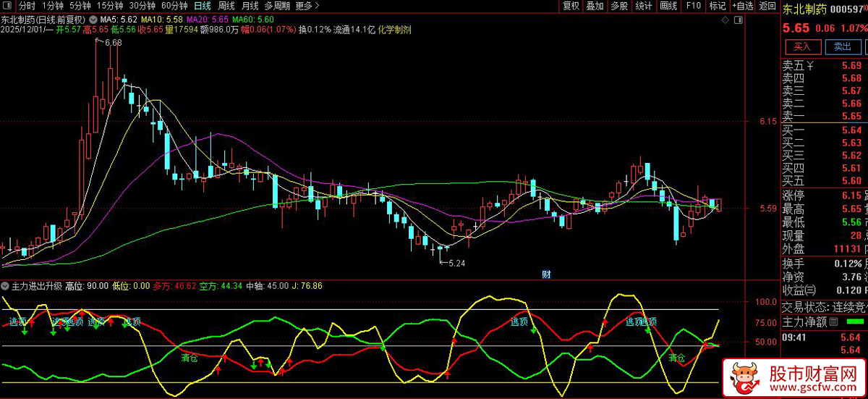Switch to the 分时 intraday view

[x=27, y=6]
